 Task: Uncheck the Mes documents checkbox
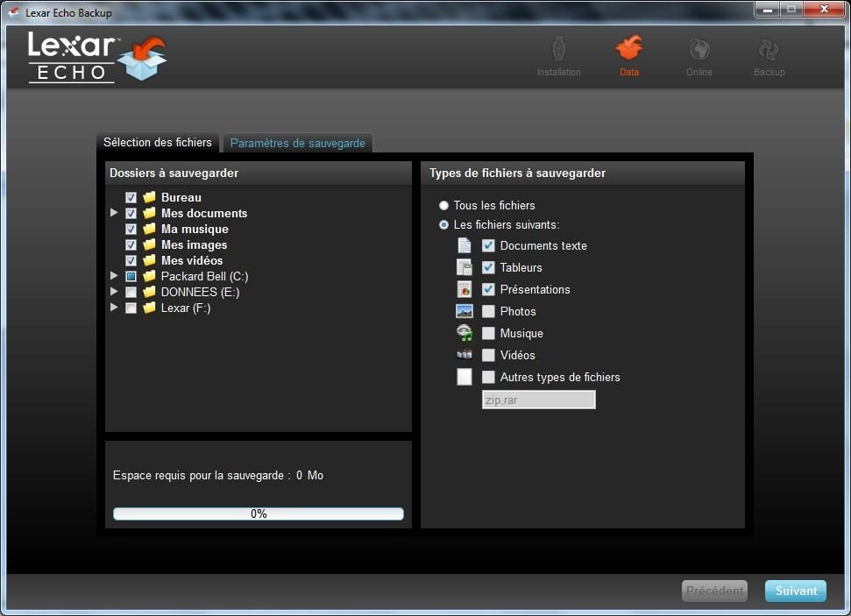click(131, 213)
